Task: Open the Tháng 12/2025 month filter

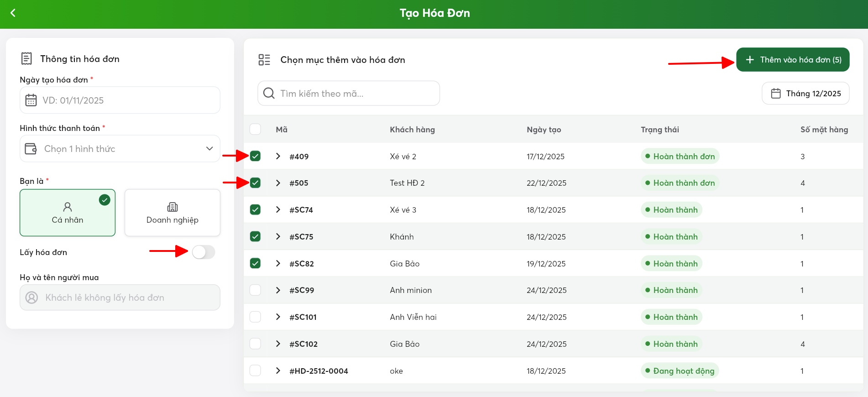Action: click(x=805, y=94)
